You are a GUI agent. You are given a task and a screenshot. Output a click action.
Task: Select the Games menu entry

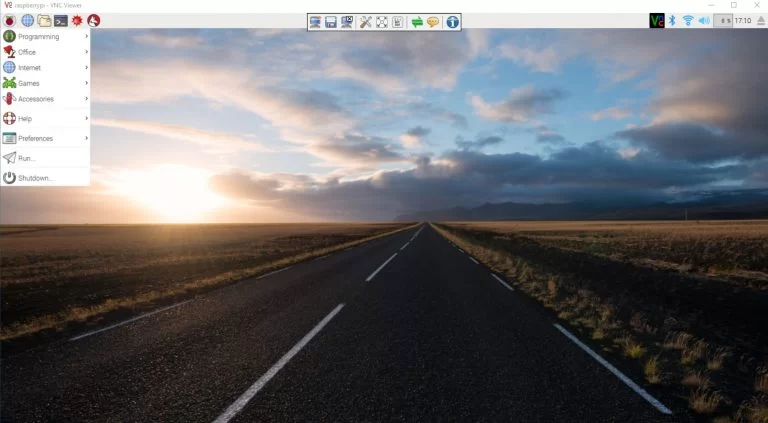45,83
